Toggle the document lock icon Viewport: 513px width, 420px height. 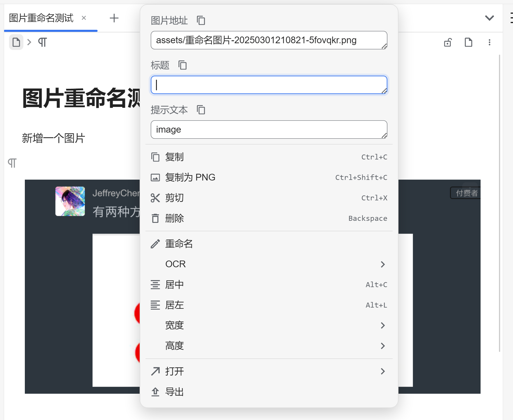pyautogui.click(x=448, y=42)
